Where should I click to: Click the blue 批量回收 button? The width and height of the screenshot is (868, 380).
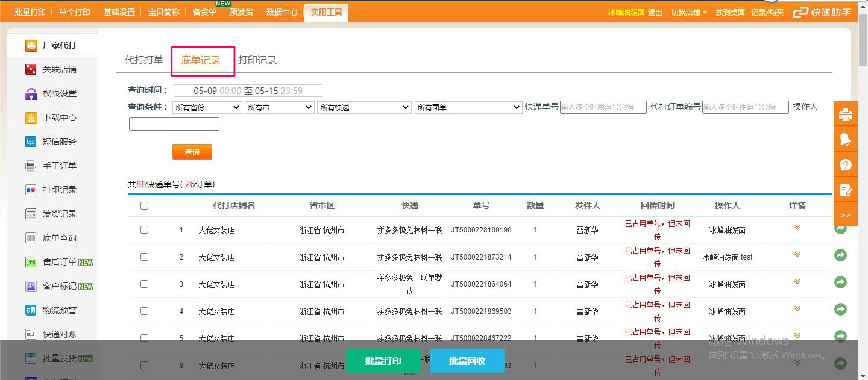467,361
